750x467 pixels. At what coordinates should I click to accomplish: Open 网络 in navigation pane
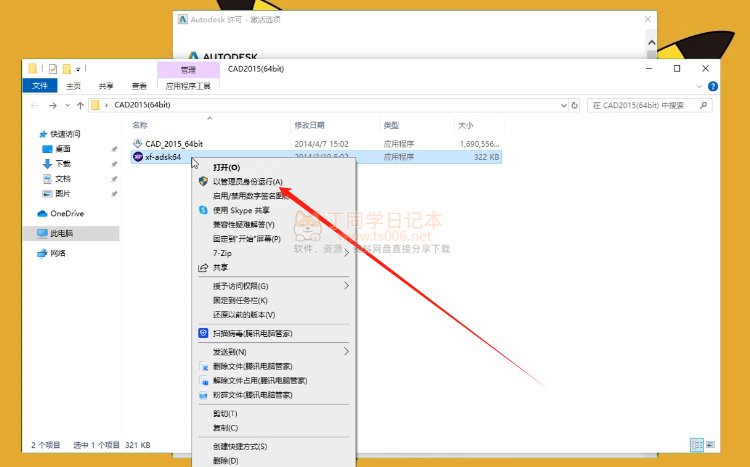[x=52, y=253]
